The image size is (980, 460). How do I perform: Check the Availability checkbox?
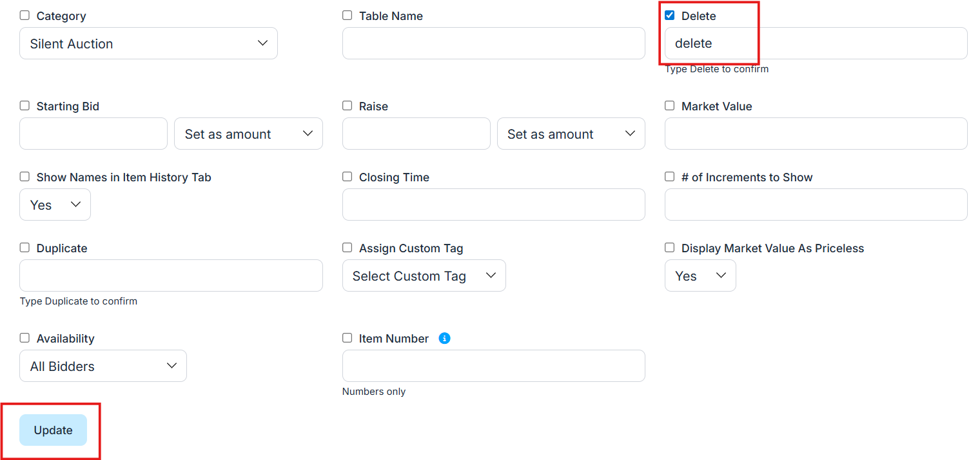24,338
